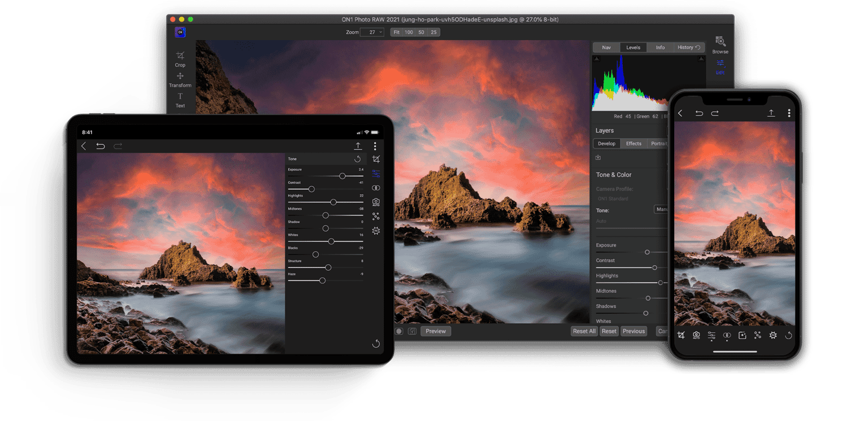868x429 pixels.
Task: Switch to the Info tab
Action: coord(660,47)
